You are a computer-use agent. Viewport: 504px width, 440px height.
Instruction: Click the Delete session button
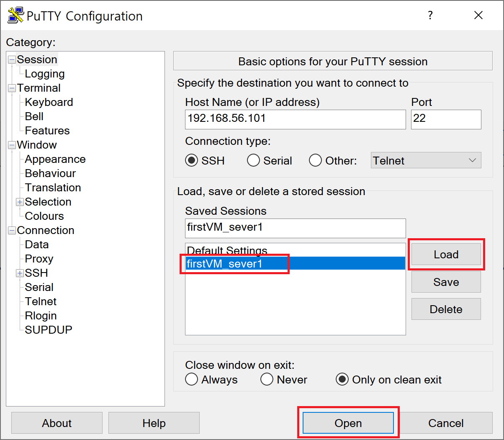pyautogui.click(x=446, y=309)
